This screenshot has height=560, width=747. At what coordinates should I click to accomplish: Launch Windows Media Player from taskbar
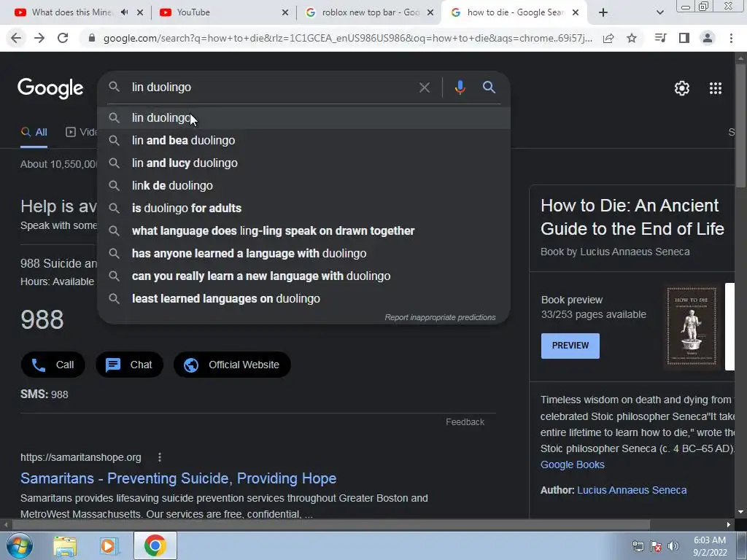109,545
